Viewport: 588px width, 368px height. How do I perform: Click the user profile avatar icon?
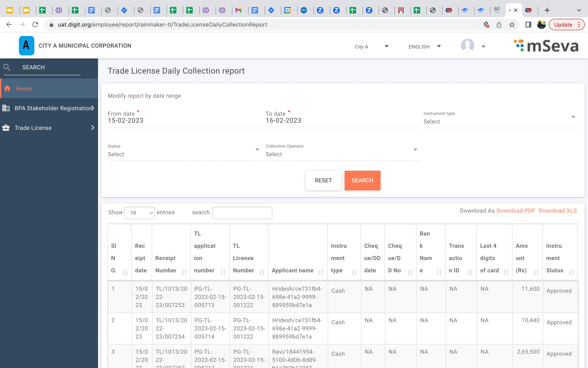tap(468, 46)
